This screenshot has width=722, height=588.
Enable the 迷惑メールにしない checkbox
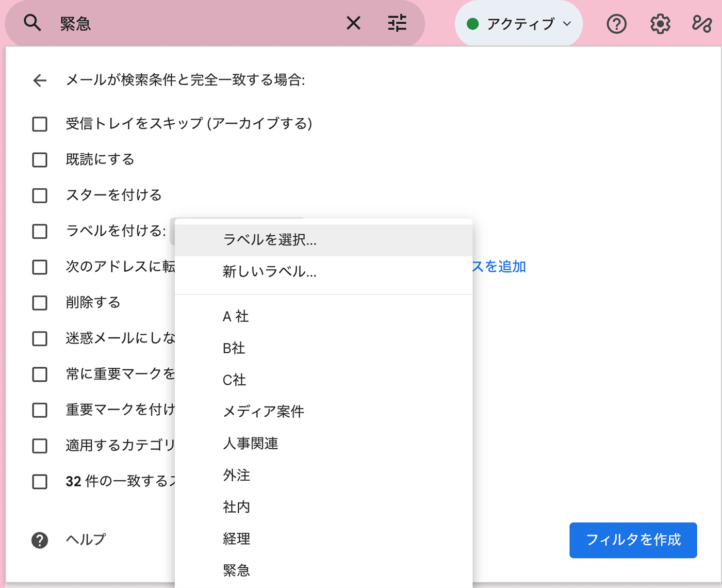[39, 338]
